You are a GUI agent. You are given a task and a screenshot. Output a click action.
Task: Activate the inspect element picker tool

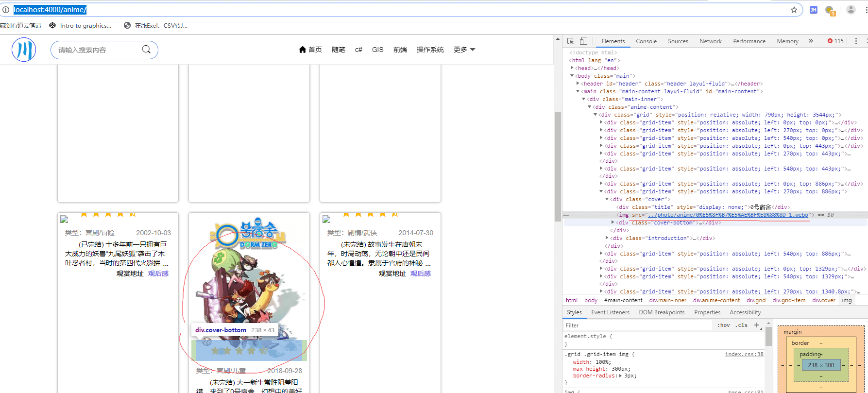pyautogui.click(x=571, y=41)
